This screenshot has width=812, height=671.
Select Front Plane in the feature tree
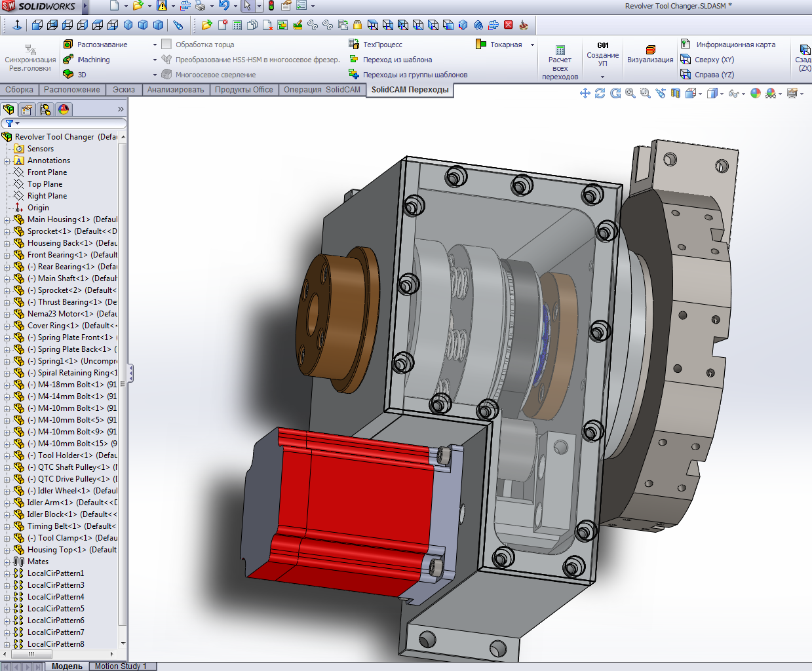[47, 172]
